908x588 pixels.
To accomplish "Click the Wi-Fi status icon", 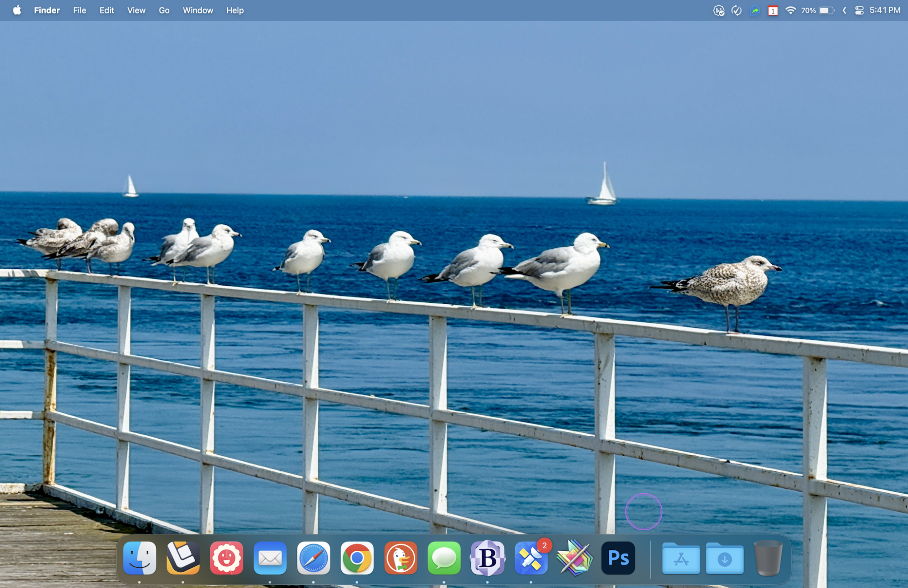I will point(790,10).
